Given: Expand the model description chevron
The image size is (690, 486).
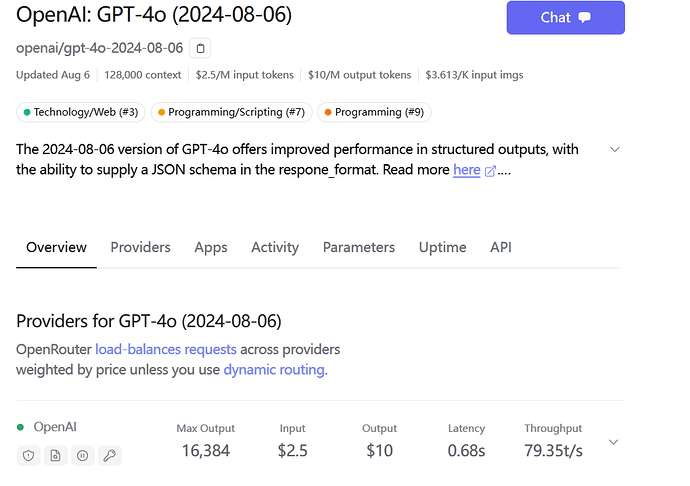Looking at the screenshot, I should click(x=615, y=150).
